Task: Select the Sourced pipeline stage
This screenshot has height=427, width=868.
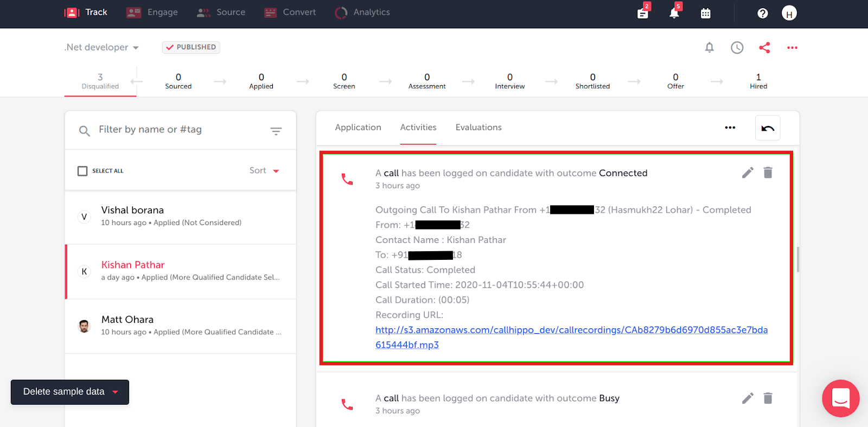Action: click(x=178, y=81)
